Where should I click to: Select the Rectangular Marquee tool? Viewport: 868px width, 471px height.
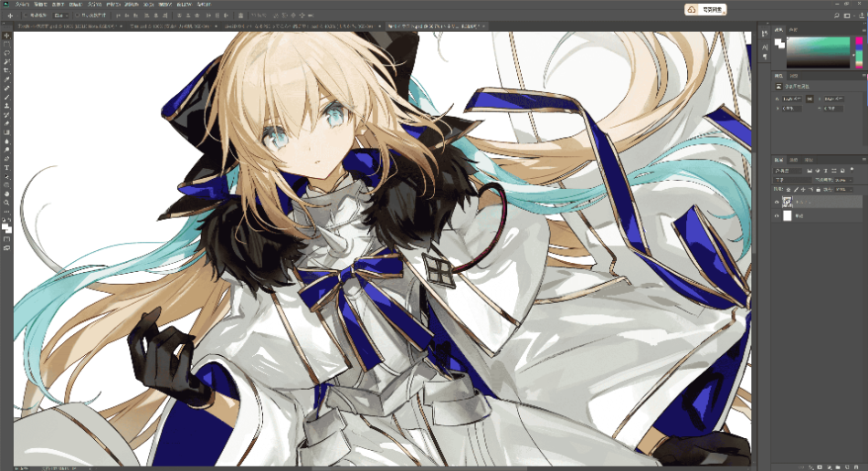(x=6, y=45)
